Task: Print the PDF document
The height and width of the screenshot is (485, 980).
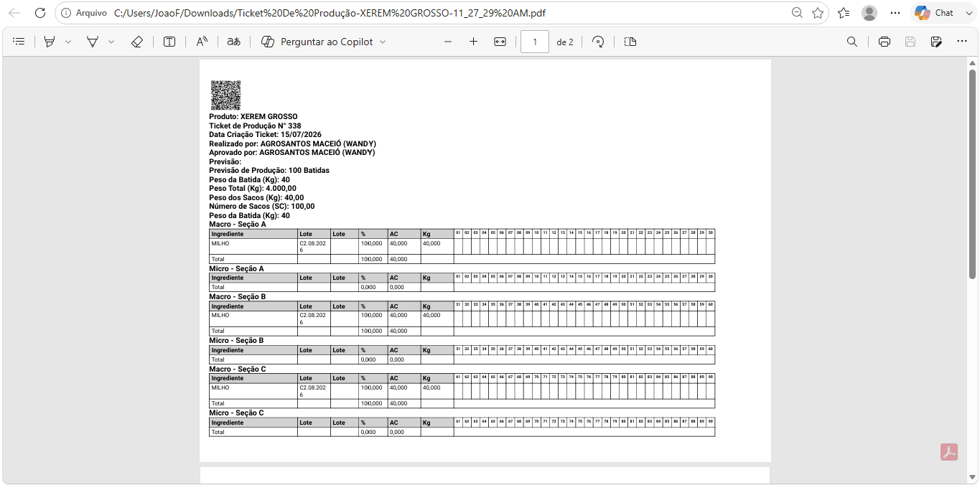Action: [x=885, y=42]
